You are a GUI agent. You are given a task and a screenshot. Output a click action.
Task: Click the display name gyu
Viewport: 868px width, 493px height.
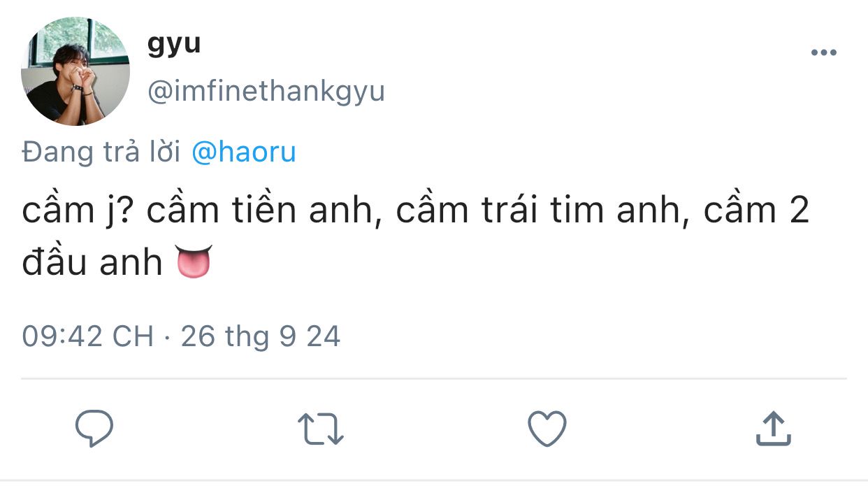tap(174, 45)
